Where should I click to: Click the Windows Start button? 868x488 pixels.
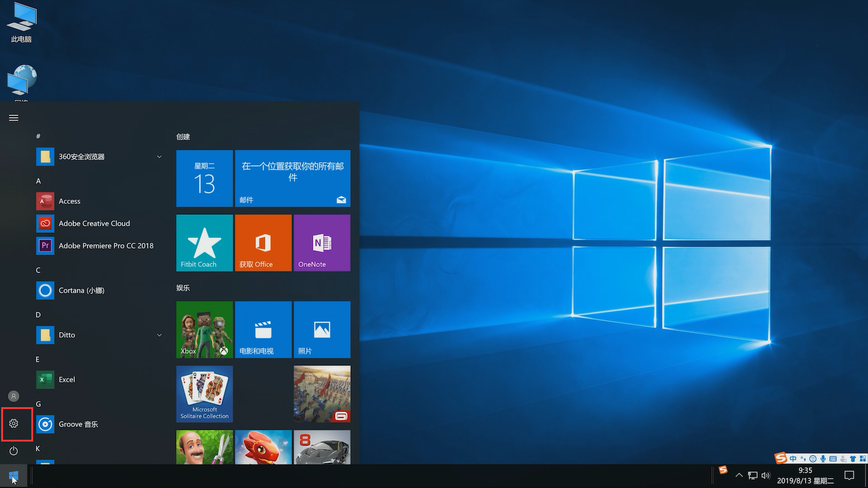[x=14, y=476]
